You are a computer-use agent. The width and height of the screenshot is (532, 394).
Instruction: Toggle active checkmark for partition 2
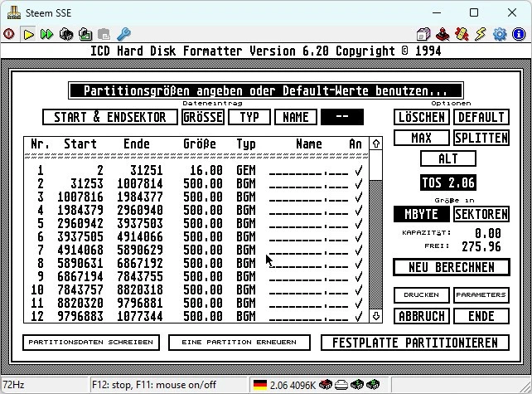coord(358,183)
